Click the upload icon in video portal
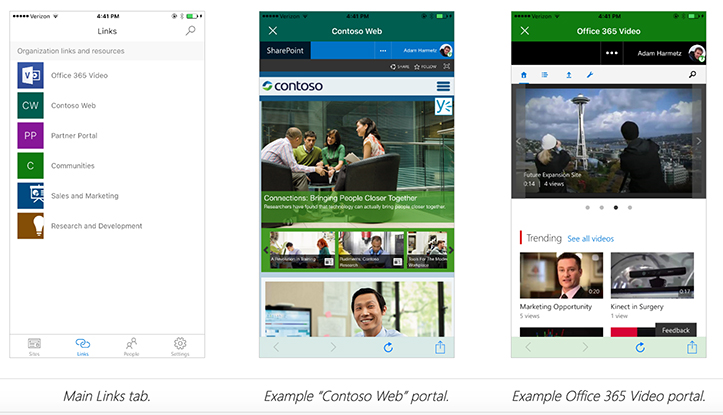The width and height of the screenshot is (723, 415). tap(569, 75)
